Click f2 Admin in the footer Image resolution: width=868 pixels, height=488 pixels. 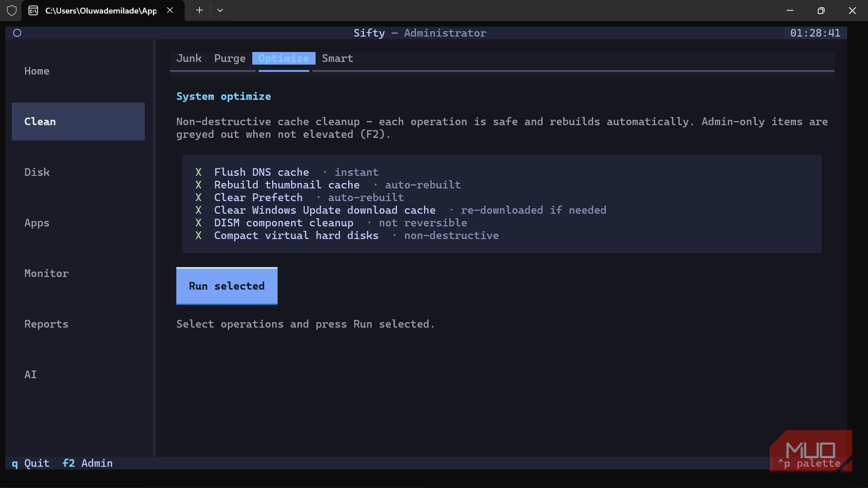click(88, 463)
